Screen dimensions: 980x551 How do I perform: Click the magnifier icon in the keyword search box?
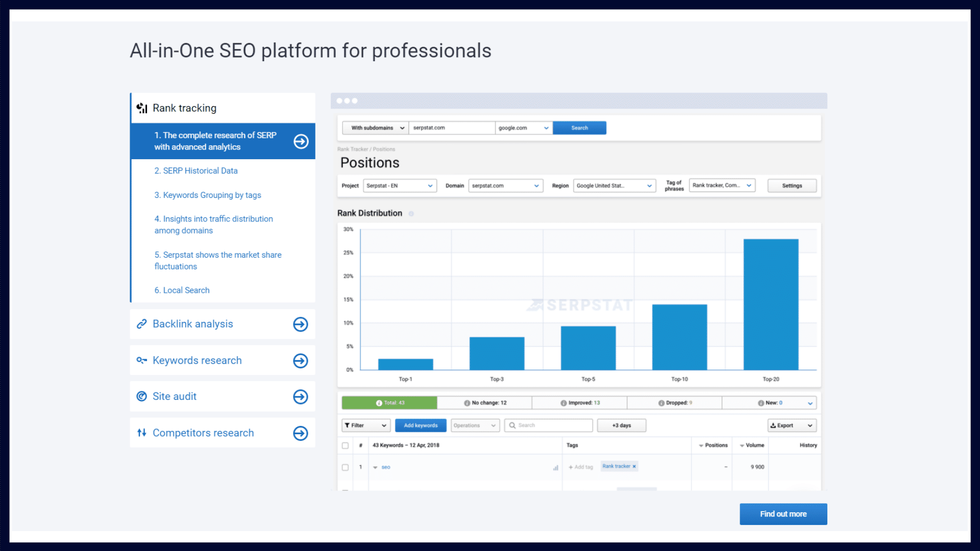coord(512,425)
